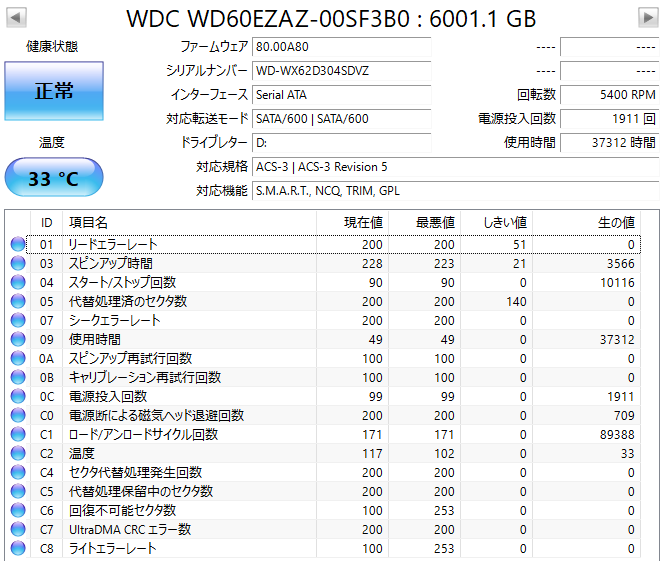Click status icon for C5 row
Viewport: 663px width, 561px height.
point(18,492)
